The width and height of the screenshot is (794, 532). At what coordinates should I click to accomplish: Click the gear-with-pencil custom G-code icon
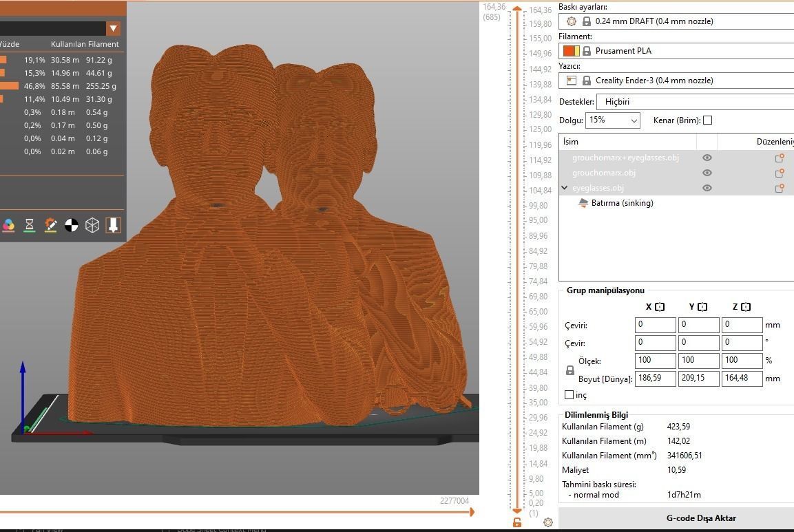coord(51,225)
